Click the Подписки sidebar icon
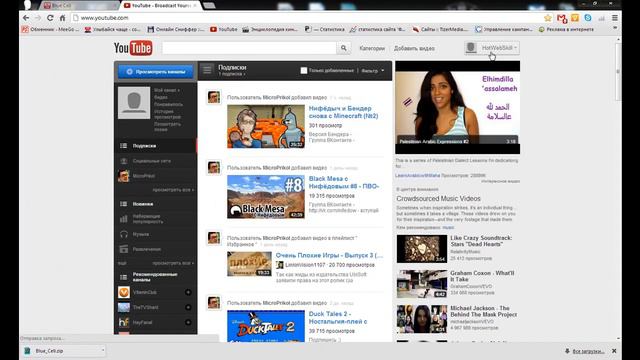This screenshot has height=360, width=640. pyautogui.click(x=123, y=146)
